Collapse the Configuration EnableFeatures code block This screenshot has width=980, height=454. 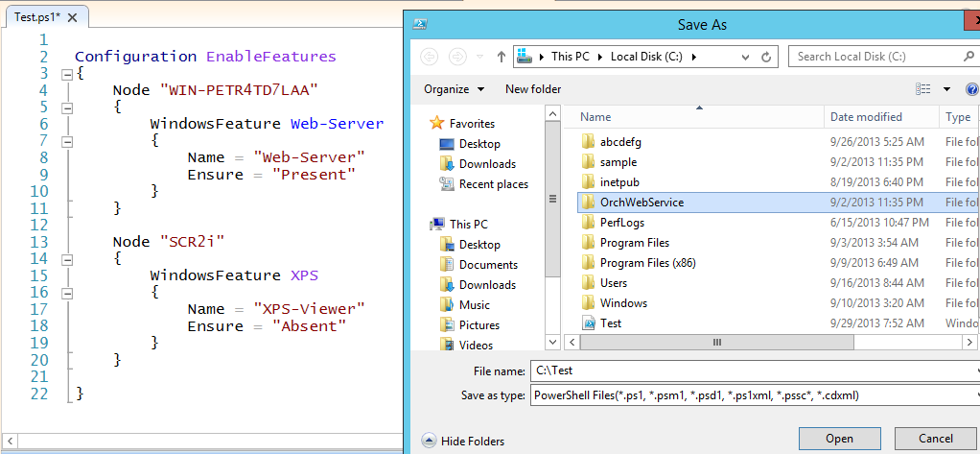click(66, 74)
